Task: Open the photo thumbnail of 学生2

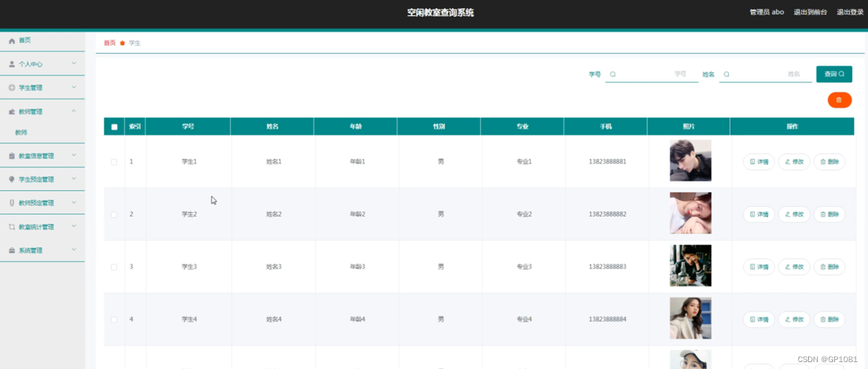Action: (690, 213)
